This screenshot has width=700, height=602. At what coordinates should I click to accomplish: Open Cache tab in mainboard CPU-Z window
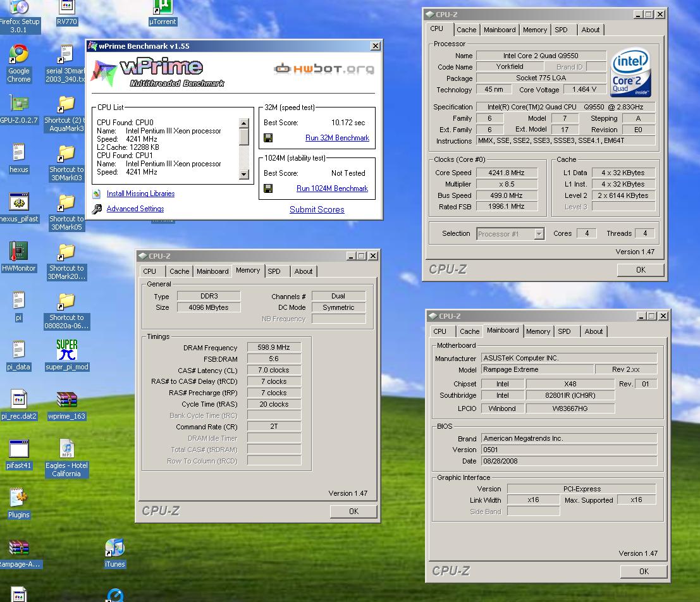pos(470,331)
